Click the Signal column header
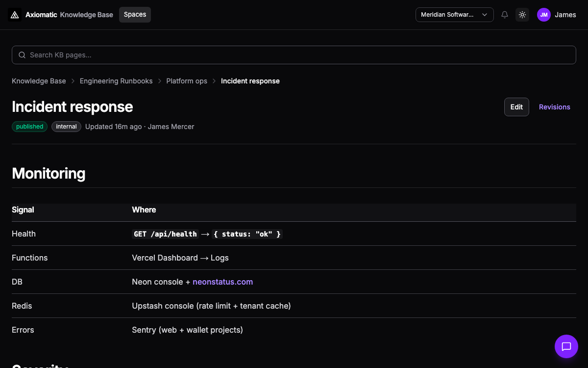The width and height of the screenshot is (588, 368). [23, 210]
